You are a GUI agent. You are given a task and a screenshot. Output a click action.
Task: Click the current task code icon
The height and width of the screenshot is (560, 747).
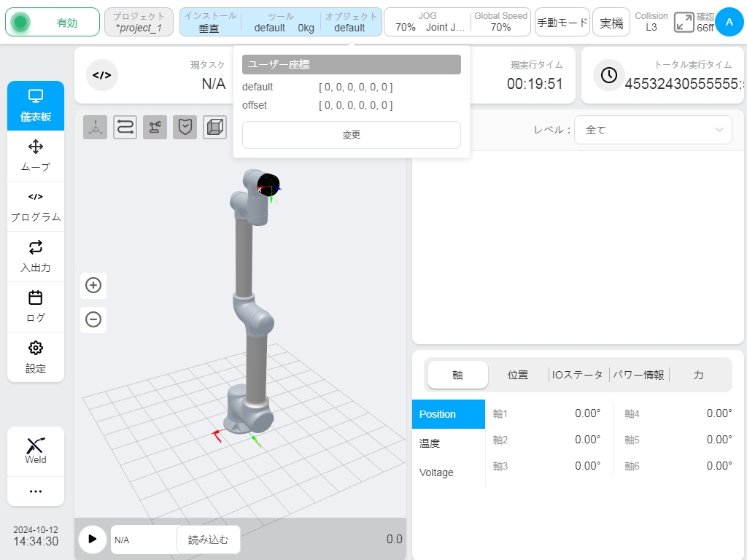coord(102,75)
